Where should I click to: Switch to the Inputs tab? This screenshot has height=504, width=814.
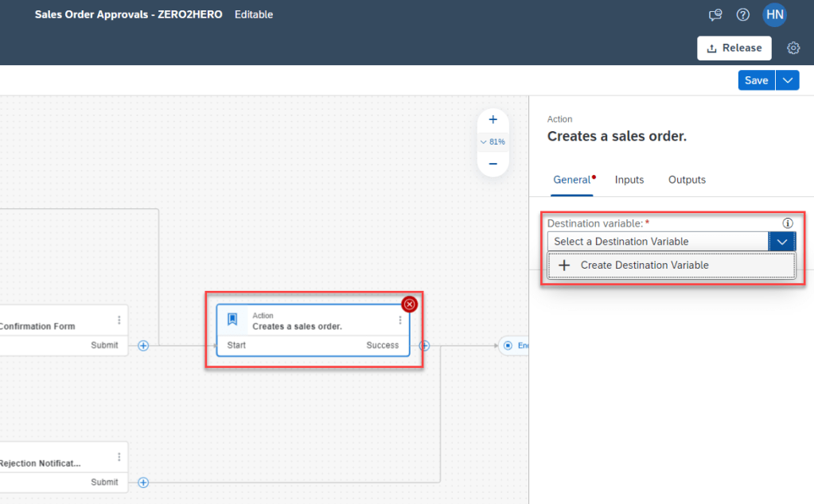(x=629, y=180)
